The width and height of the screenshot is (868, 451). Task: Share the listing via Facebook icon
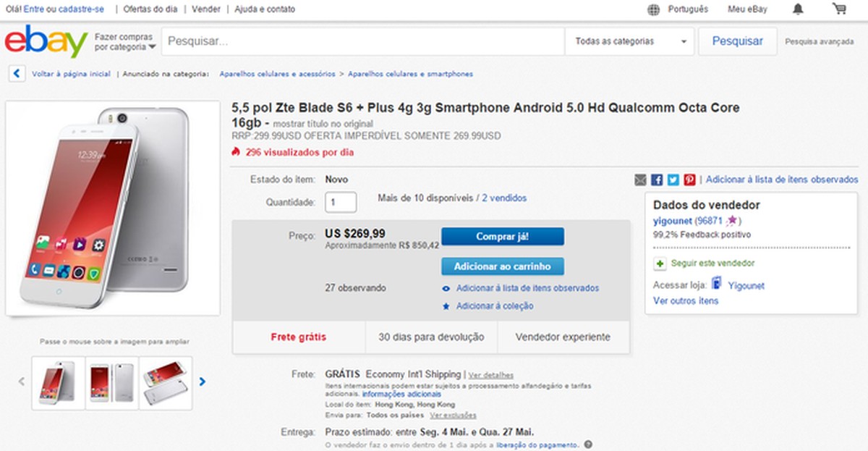point(657,180)
